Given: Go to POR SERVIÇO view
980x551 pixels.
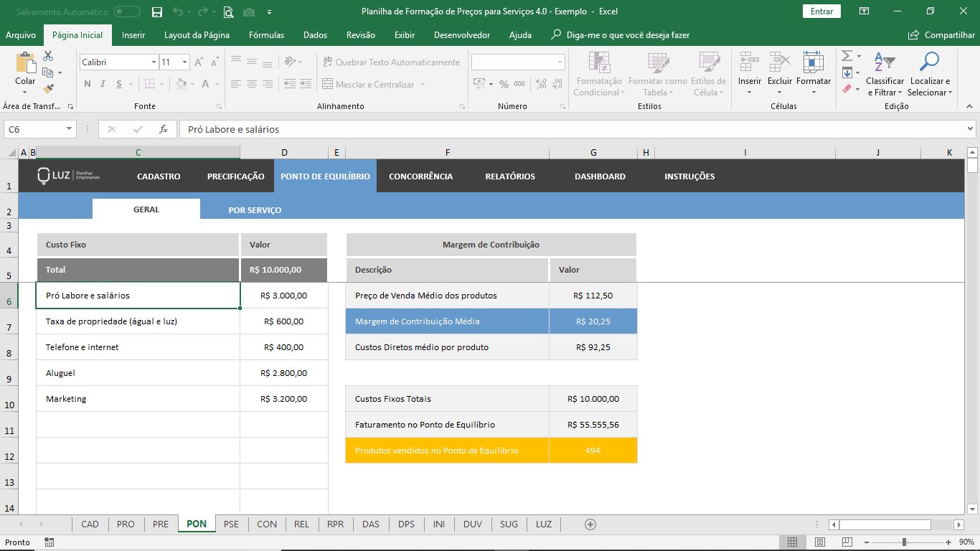Looking at the screenshot, I should tap(255, 210).
